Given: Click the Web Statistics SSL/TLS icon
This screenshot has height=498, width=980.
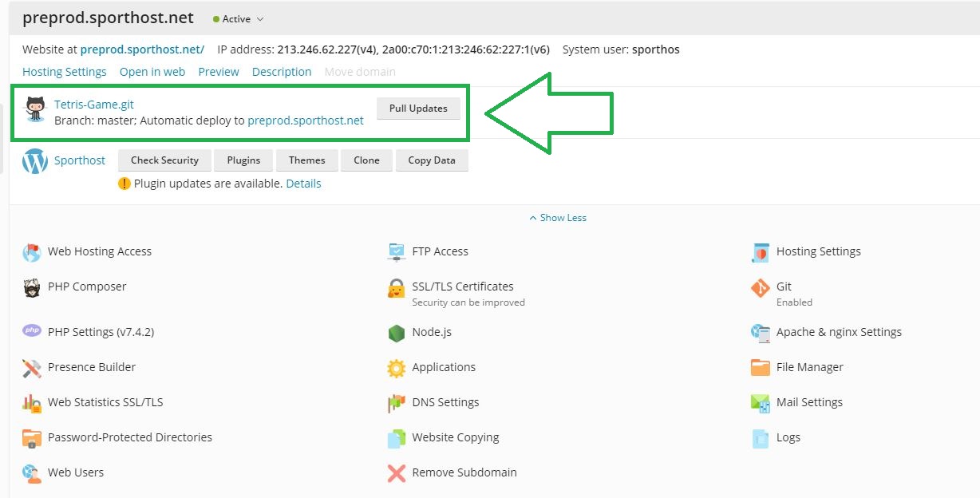Looking at the screenshot, I should pyautogui.click(x=32, y=403).
